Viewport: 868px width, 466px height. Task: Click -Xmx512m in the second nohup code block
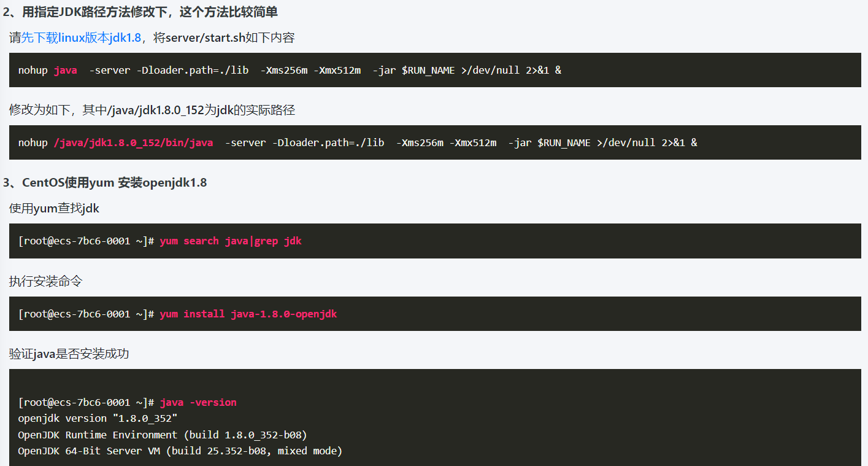pos(473,142)
